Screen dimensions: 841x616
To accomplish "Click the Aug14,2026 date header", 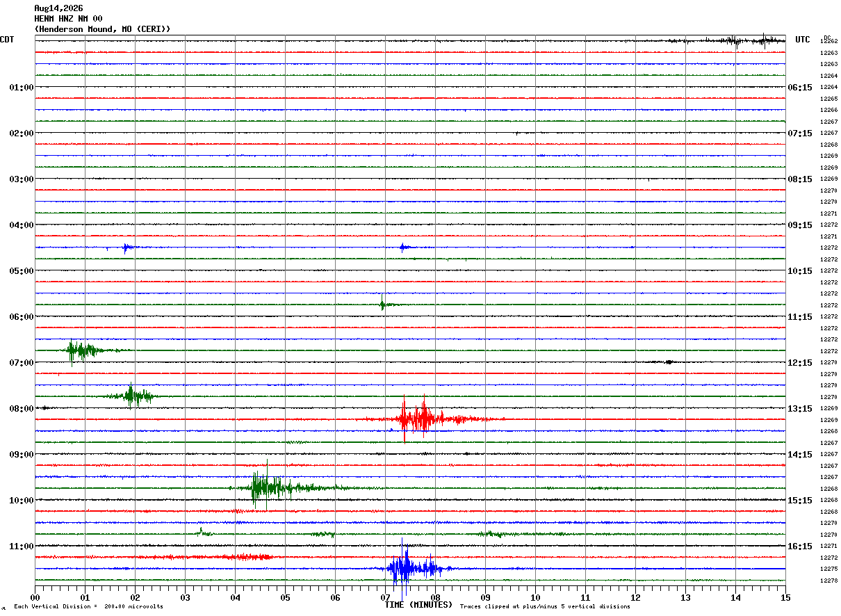I will click(x=58, y=8).
